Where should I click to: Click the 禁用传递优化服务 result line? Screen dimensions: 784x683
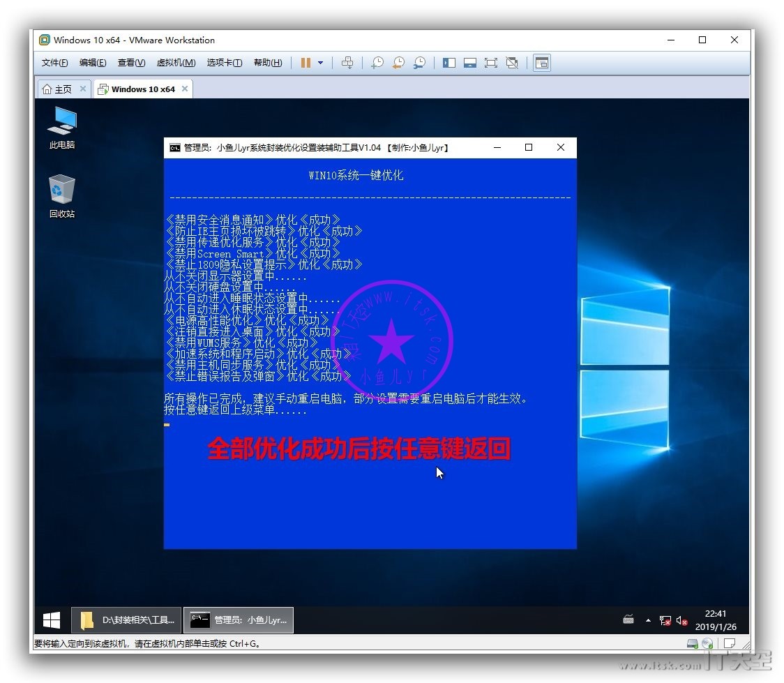click(x=253, y=243)
